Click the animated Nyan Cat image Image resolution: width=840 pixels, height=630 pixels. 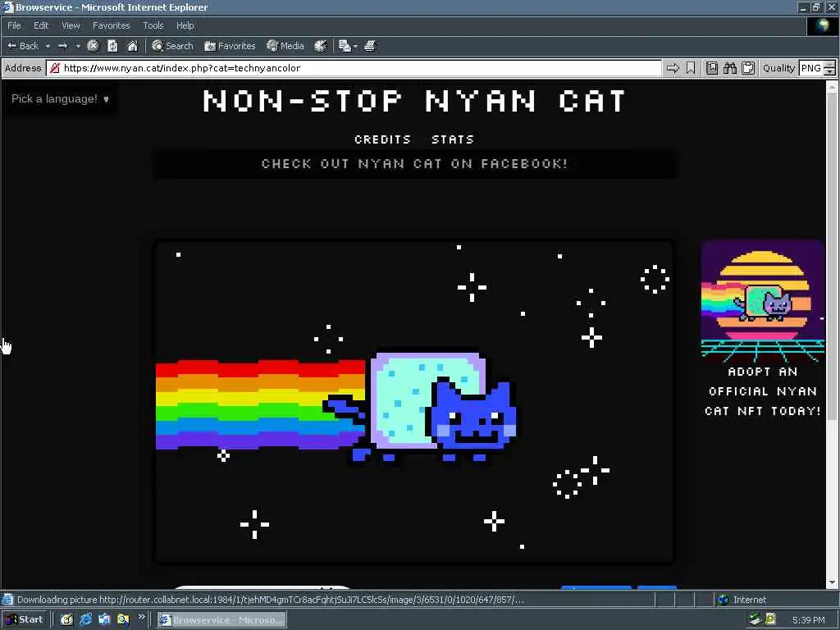tap(414, 402)
